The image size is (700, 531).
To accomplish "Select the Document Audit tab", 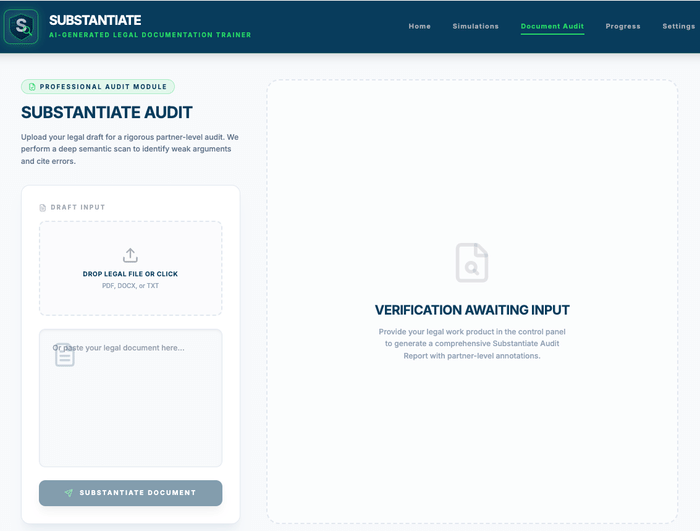I will pos(552,26).
